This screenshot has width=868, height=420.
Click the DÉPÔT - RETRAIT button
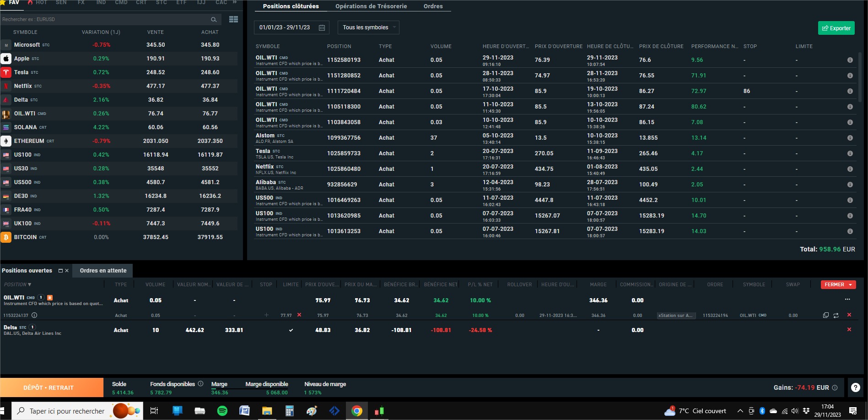pos(52,387)
